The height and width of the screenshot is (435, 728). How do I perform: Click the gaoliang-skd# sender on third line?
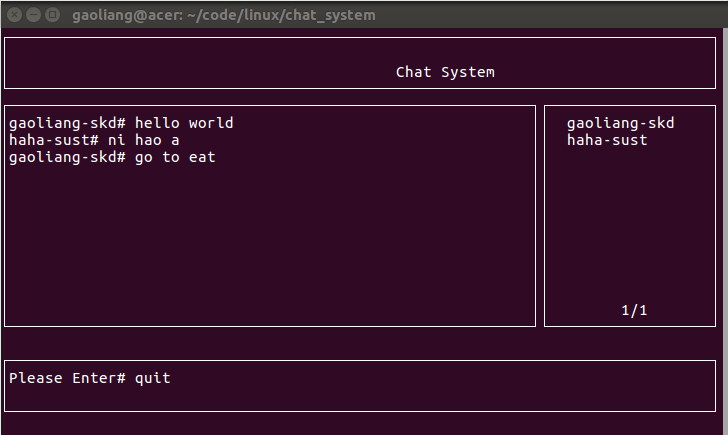click(x=67, y=157)
